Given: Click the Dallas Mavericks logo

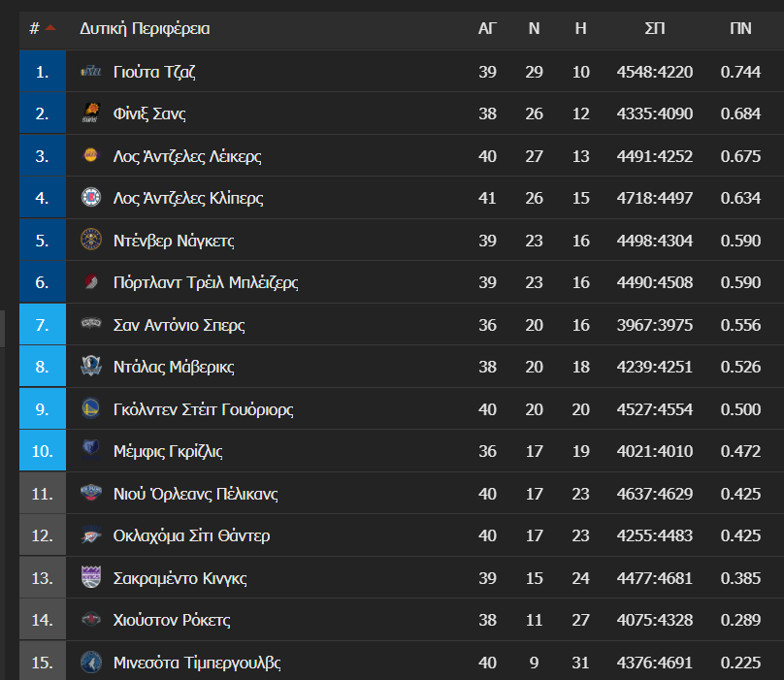Looking at the screenshot, I should (x=91, y=367).
